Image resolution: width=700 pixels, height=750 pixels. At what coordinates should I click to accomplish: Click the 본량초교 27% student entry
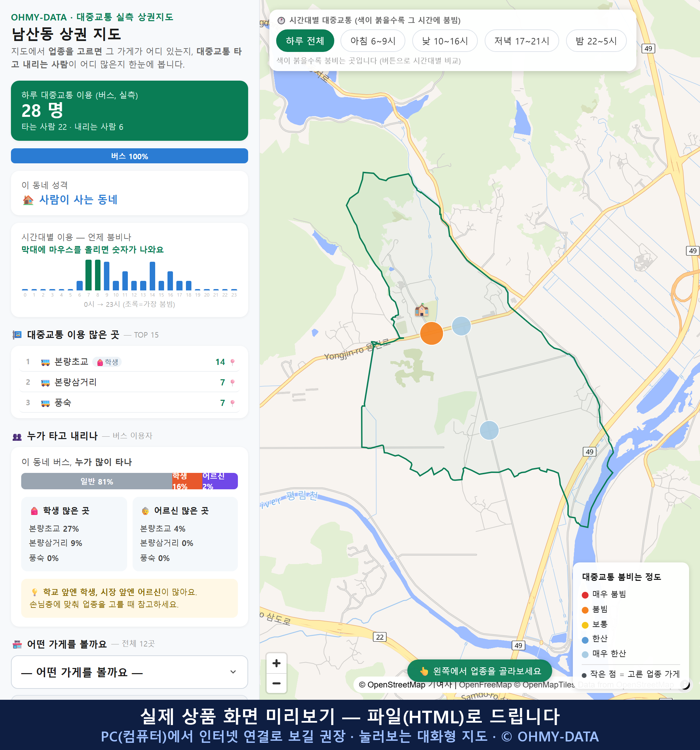coord(54,529)
